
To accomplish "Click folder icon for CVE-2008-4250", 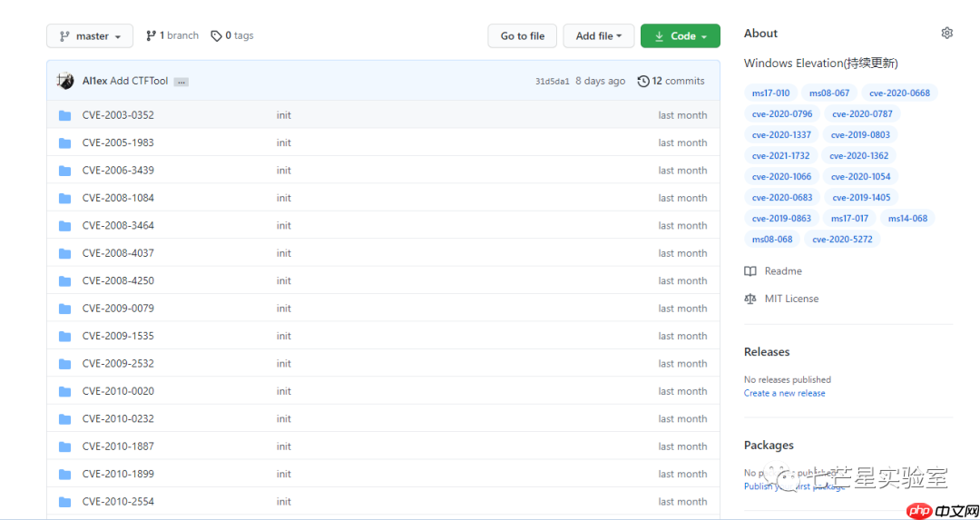I will (65, 280).
